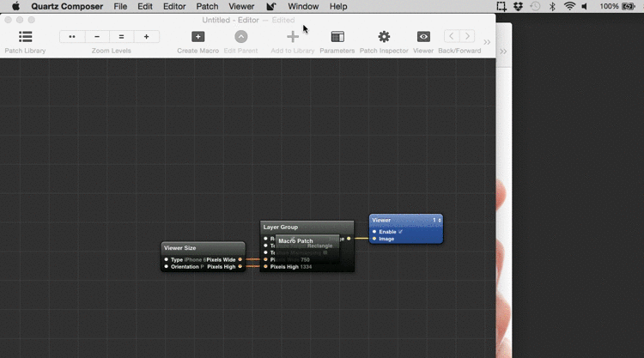Click the Viewer patch Image input port

[x=374, y=239]
